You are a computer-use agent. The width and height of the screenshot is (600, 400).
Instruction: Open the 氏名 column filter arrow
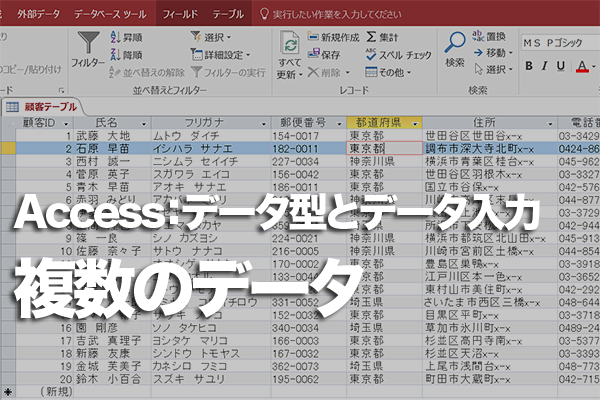coord(144,124)
